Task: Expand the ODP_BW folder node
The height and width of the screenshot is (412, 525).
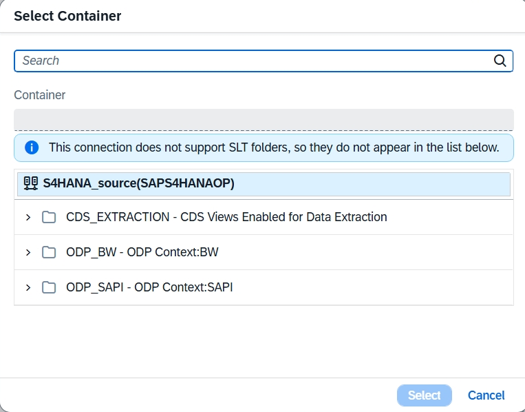Action: [28, 252]
